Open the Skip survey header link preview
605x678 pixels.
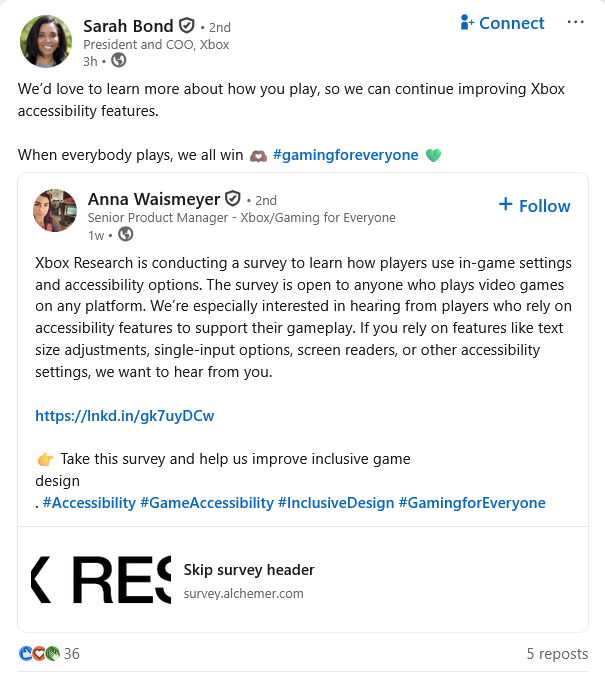click(x=249, y=570)
